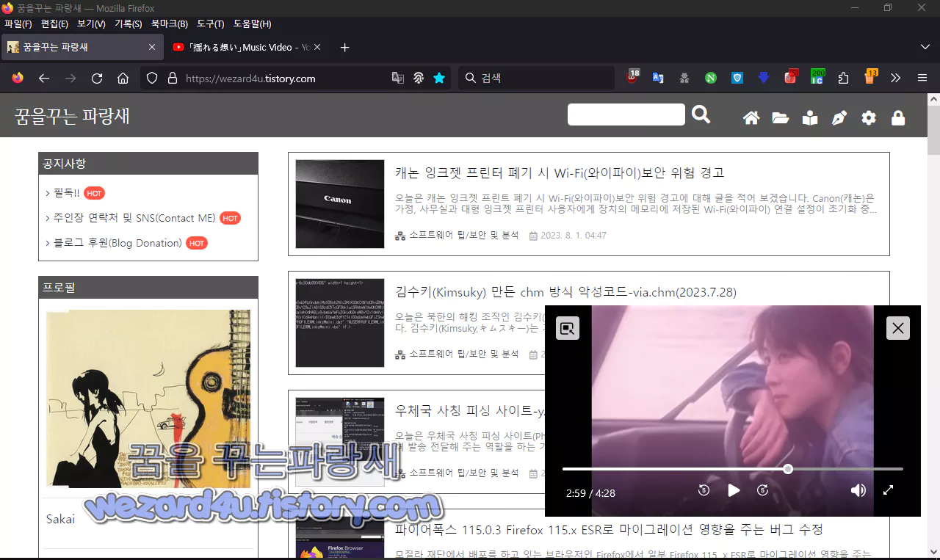
Task: Click the fingerprint icon in address bar
Action: 419,78
